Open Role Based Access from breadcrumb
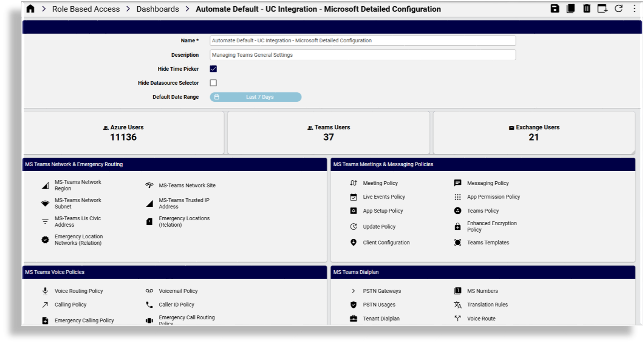The image size is (644, 345). point(86,9)
